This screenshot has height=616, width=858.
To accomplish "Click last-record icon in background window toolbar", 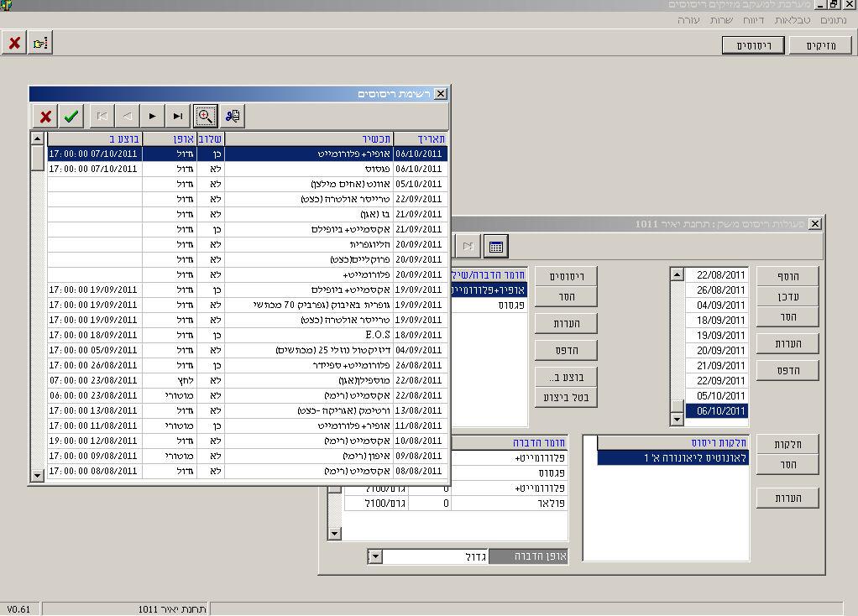I will pyautogui.click(x=468, y=246).
